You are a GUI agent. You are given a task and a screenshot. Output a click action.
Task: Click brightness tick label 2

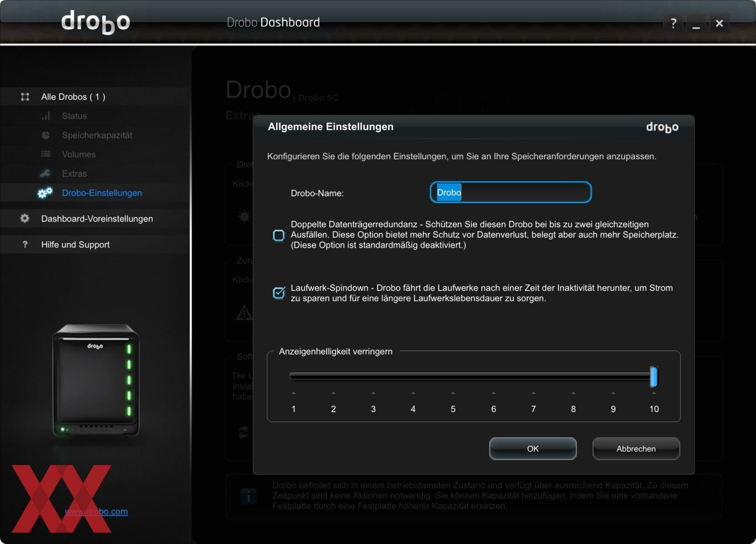click(334, 409)
